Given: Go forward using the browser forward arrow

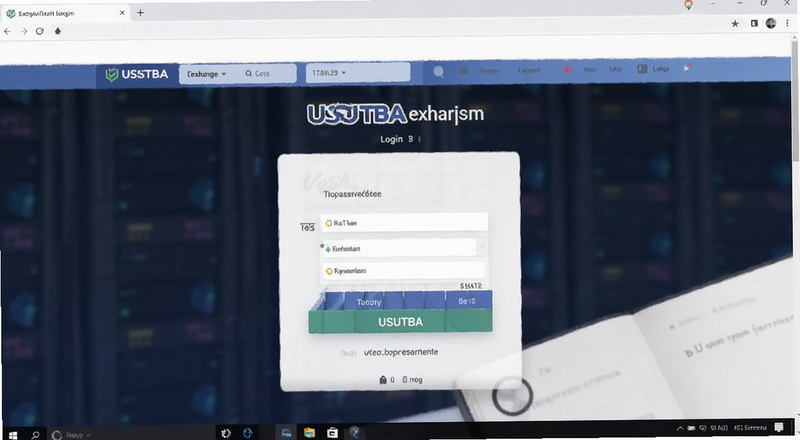Looking at the screenshot, I should [x=24, y=31].
